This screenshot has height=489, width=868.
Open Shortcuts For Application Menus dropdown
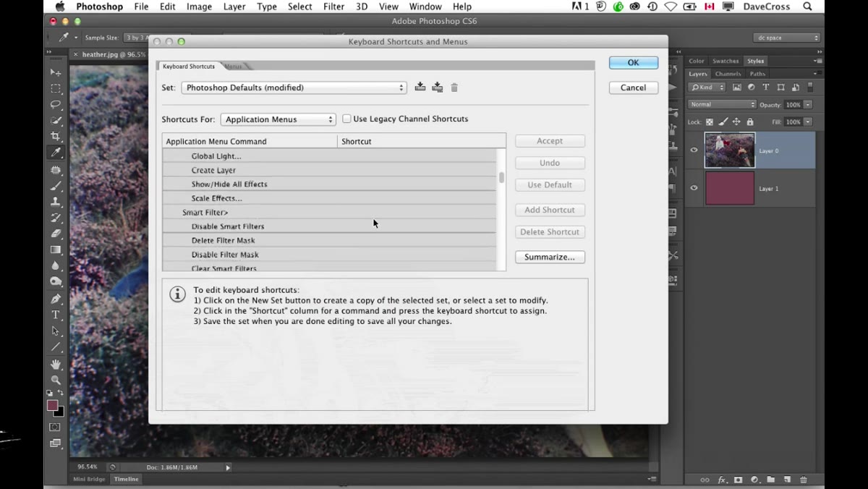tap(278, 119)
